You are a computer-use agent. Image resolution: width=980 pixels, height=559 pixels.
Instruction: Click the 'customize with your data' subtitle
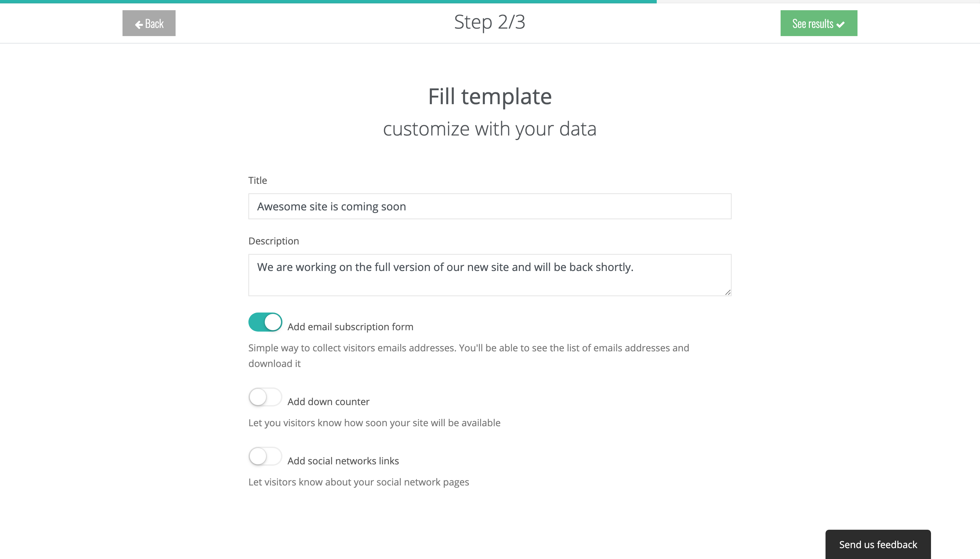point(490,129)
